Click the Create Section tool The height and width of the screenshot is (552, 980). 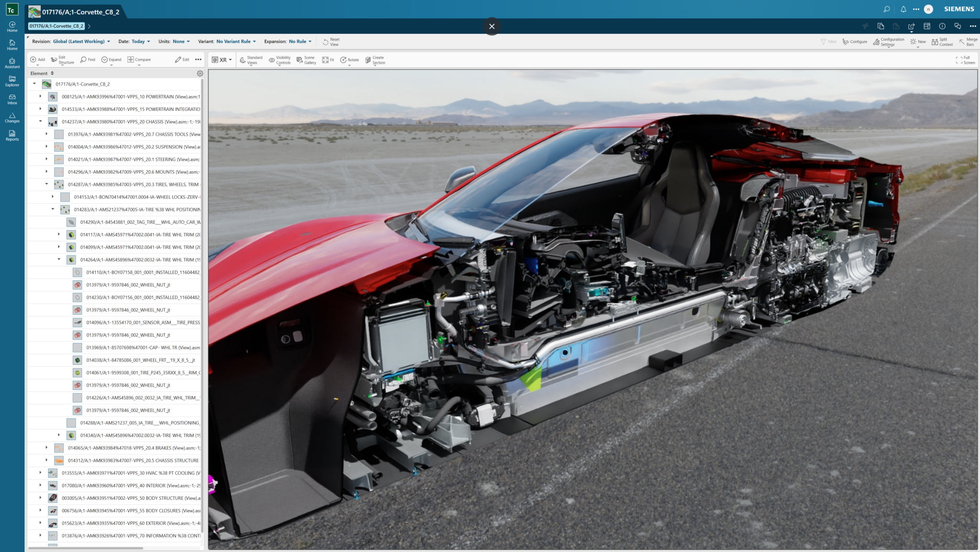click(x=375, y=59)
